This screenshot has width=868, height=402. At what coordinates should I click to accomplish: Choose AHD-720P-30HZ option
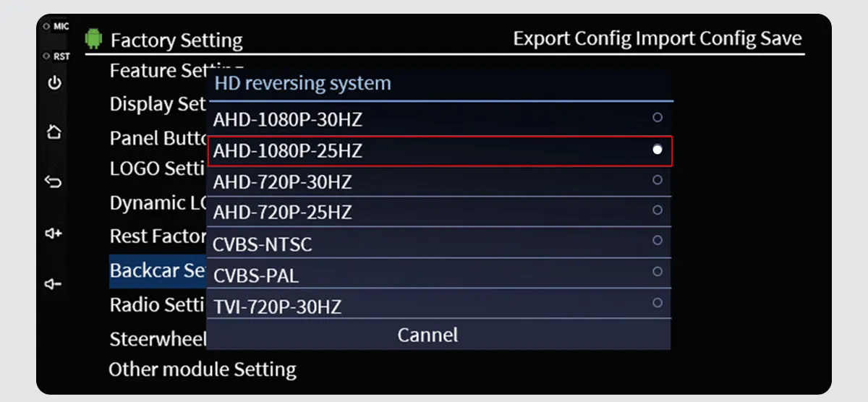[x=440, y=181]
